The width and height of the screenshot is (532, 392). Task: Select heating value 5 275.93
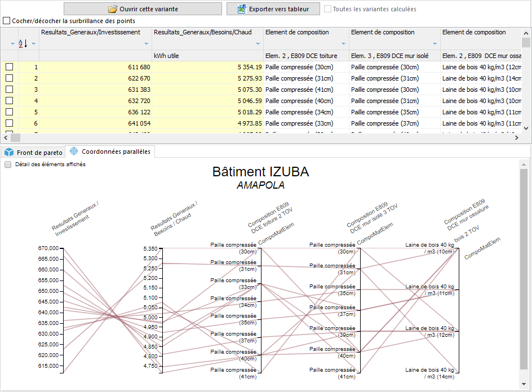pyautogui.click(x=207, y=78)
